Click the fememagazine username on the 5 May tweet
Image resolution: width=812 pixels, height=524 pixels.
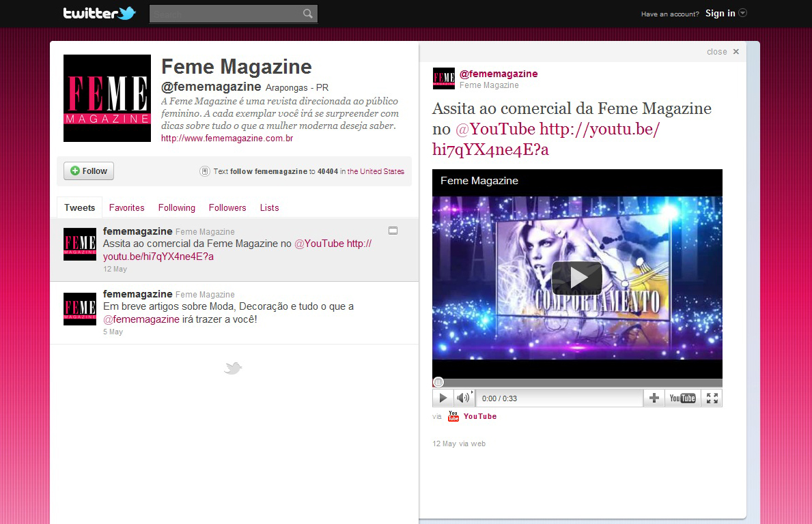pyautogui.click(x=138, y=294)
